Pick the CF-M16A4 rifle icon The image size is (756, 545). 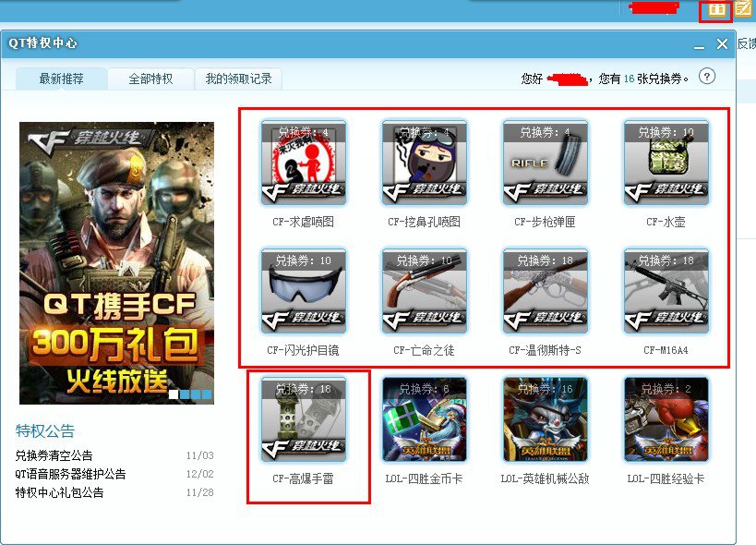(666, 291)
